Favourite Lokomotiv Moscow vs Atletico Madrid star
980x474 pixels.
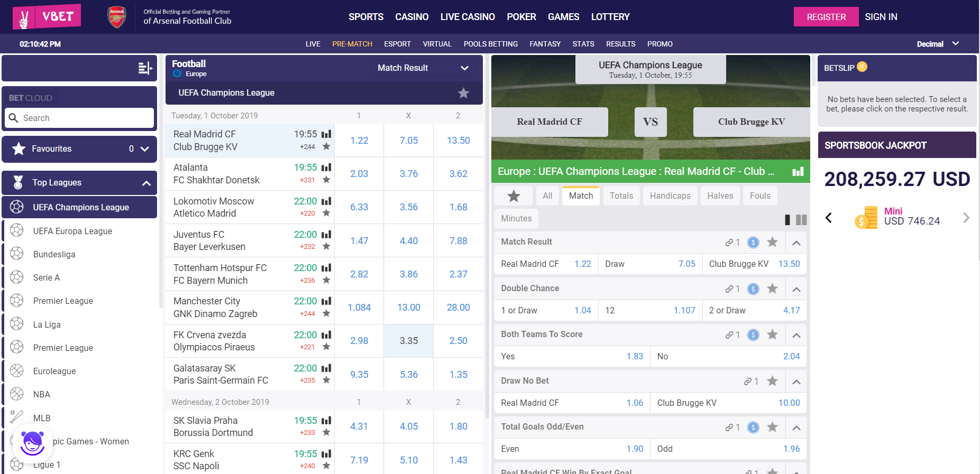click(326, 213)
